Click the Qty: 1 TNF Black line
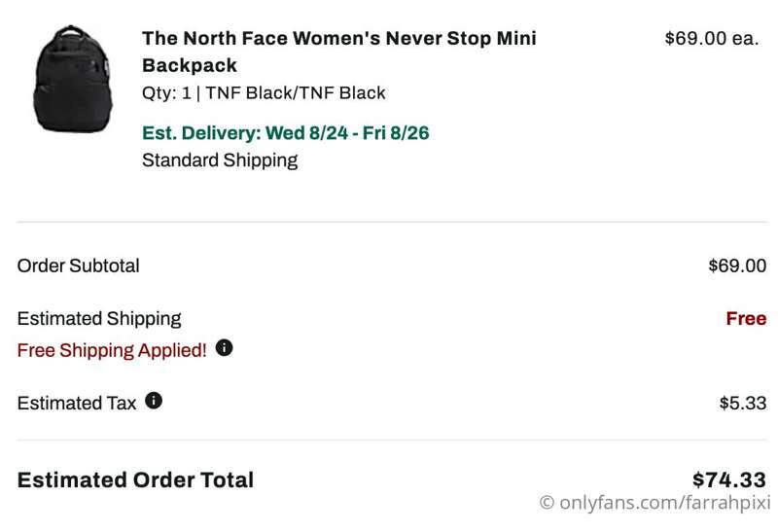778x532 pixels. pyautogui.click(x=264, y=93)
